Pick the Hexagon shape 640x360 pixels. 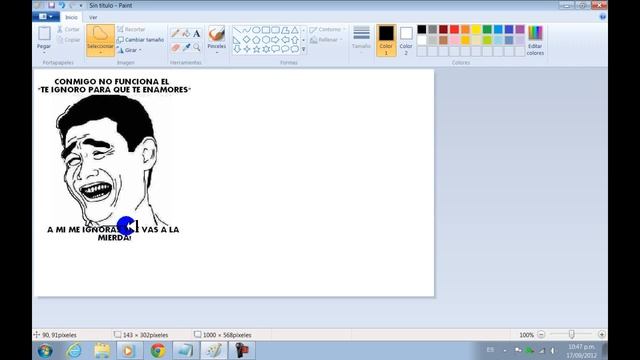(266, 40)
